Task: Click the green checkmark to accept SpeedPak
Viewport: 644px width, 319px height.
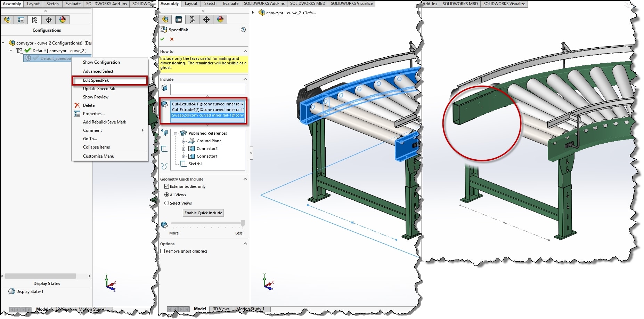Action: tap(162, 39)
